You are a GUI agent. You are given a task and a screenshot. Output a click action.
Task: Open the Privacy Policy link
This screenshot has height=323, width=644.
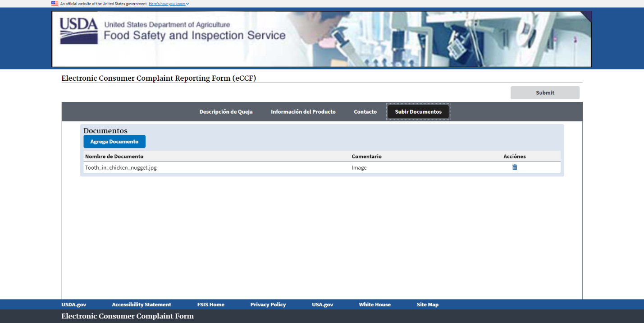[x=268, y=305]
